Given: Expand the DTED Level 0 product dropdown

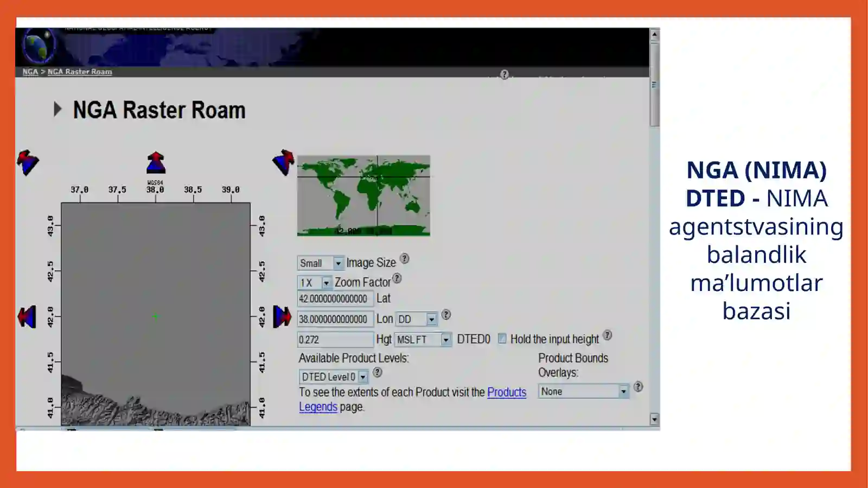Looking at the screenshot, I should point(363,377).
